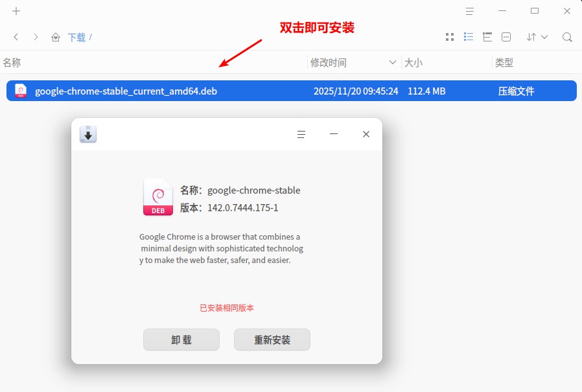The height and width of the screenshot is (392, 582).
Task: Open file manager search
Action: tap(567, 37)
